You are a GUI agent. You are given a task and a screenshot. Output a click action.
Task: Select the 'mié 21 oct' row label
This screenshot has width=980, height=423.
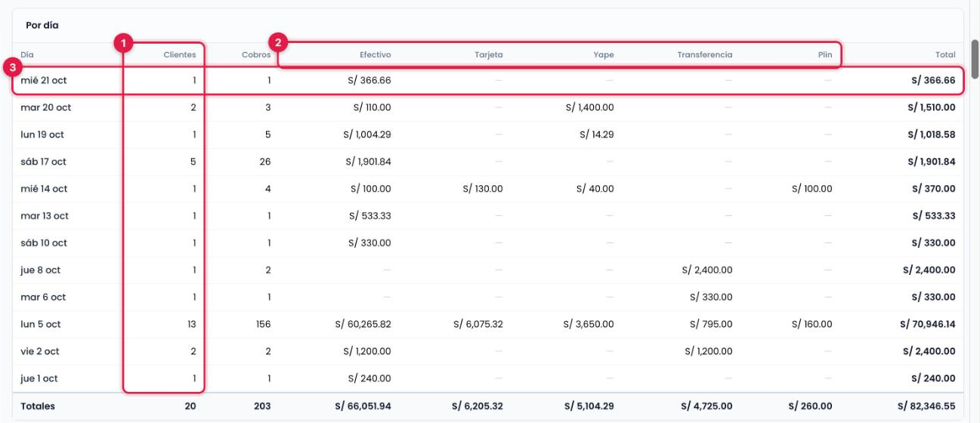(x=44, y=80)
